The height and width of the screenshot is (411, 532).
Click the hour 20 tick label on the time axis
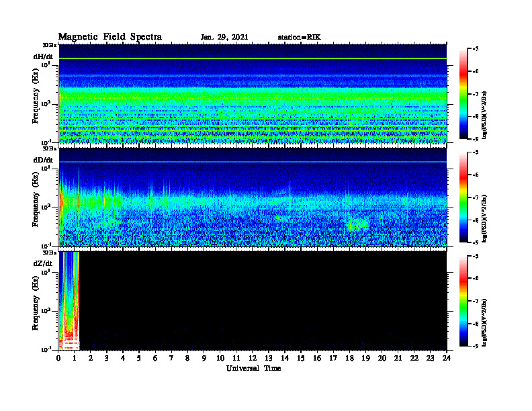[382, 359]
